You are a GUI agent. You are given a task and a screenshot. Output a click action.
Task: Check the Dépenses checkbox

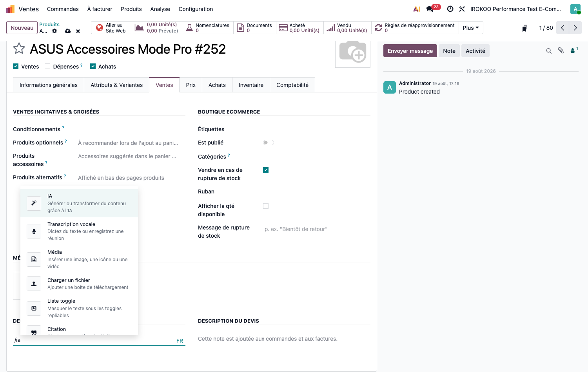(47, 67)
